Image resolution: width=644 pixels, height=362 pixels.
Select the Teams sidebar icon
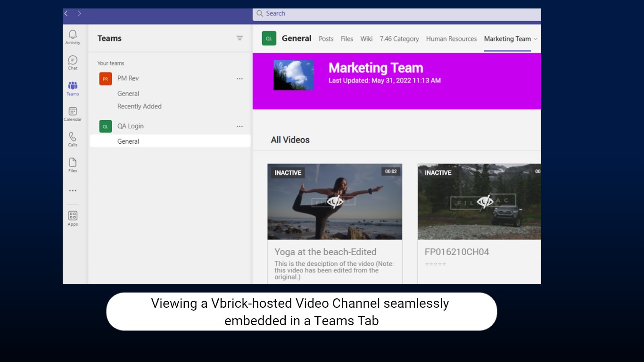(73, 88)
